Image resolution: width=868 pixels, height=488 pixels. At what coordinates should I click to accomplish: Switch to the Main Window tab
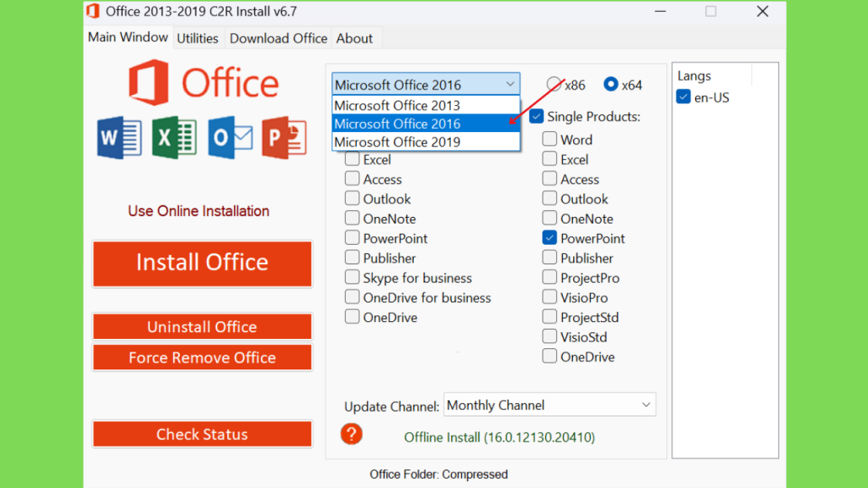pyautogui.click(x=128, y=37)
